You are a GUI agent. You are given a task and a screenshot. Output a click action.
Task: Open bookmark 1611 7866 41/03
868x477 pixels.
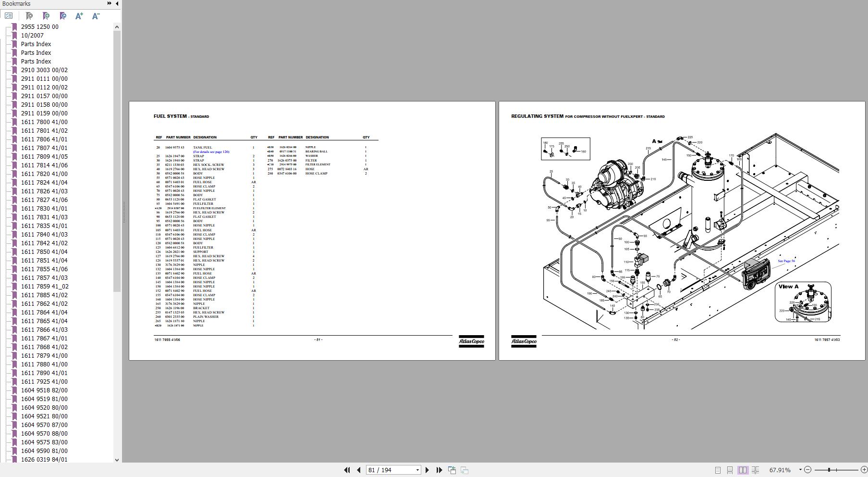(44, 330)
